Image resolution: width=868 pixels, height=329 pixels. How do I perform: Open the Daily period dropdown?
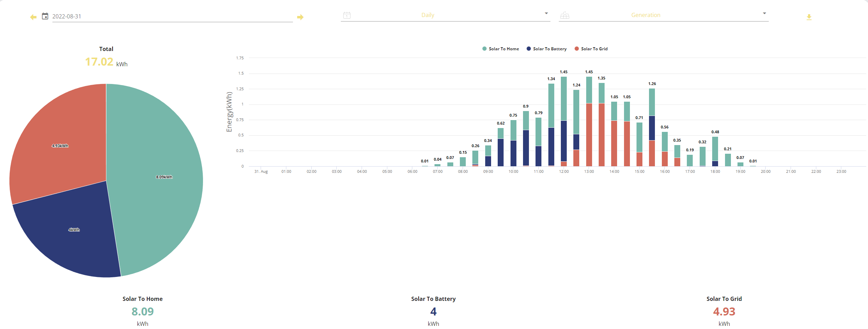pos(445,15)
